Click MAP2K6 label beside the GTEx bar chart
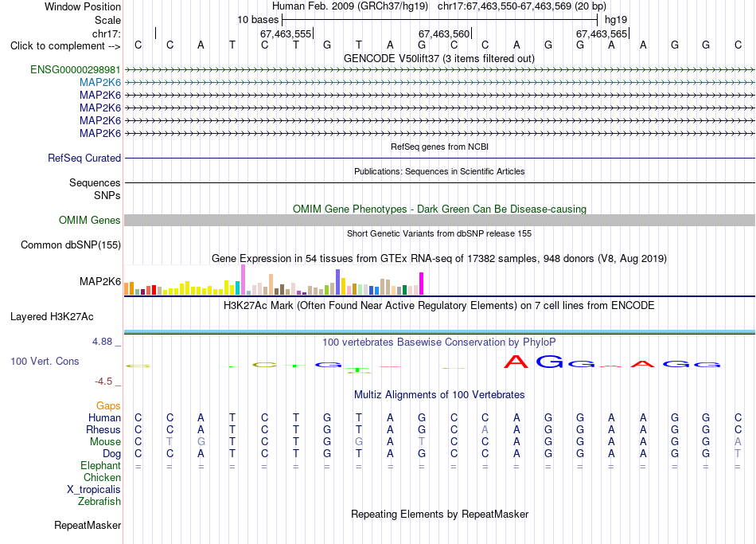Image resolution: width=756 pixels, height=544 pixels. pos(100,281)
